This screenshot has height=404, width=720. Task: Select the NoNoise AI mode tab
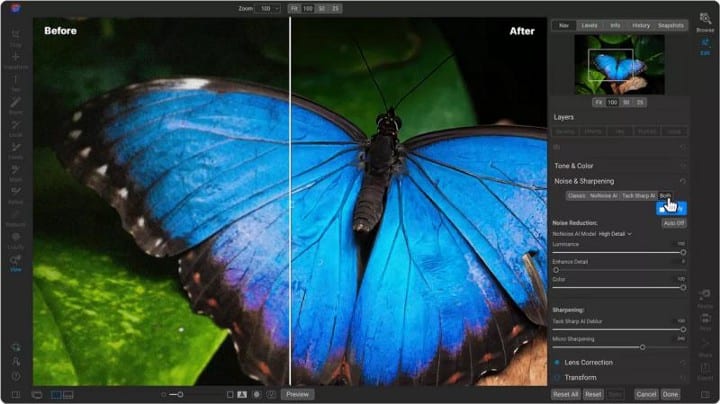coord(603,196)
